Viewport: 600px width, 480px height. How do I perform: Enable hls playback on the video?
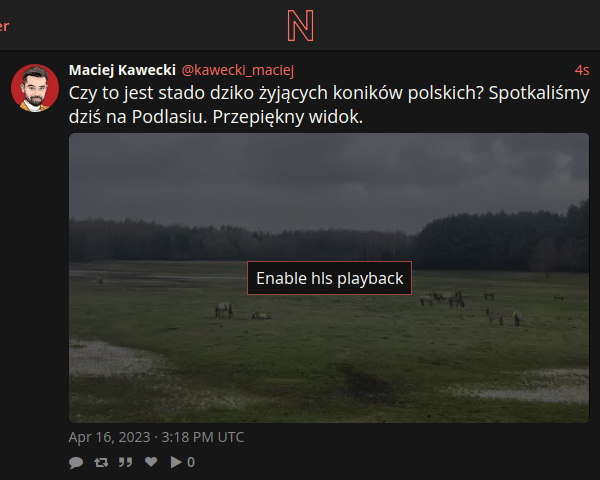(x=329, y=278)
